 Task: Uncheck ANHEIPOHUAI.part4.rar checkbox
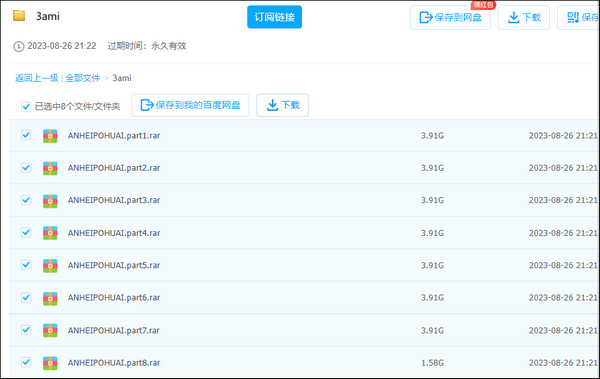tap(26, 232)
